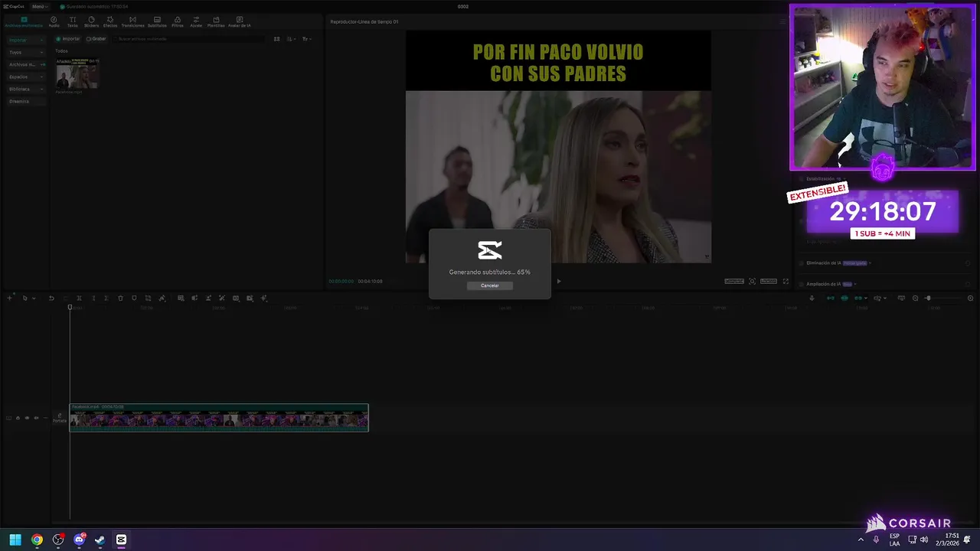This screenshot has width=980, height=551.
Task: Switch to the Audio tab
Action: [54, 21]
